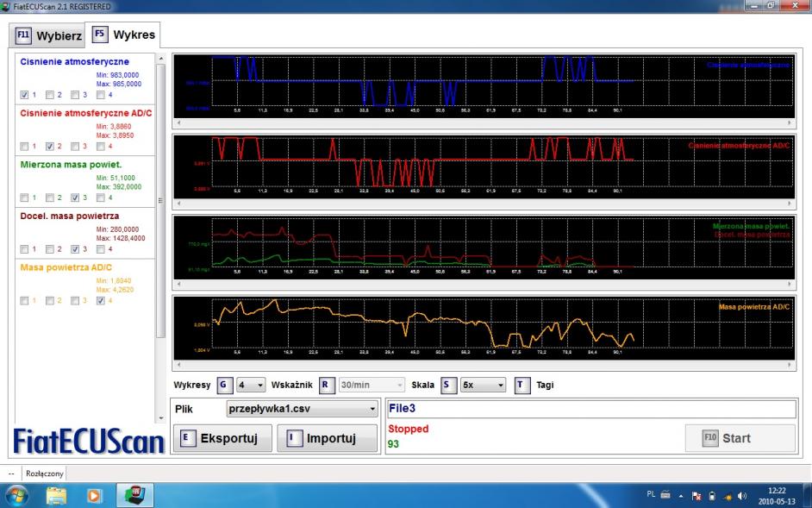Click the F11 key icon beside Wybierz
Image resolution: width=812 pixels, height=508 pixels.
(22, 35)
